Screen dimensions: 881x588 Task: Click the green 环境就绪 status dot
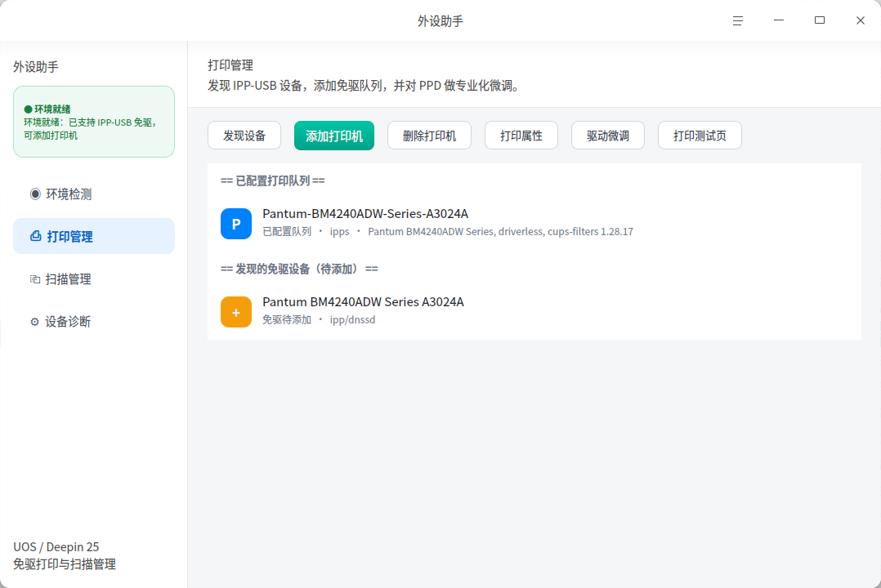(28, 109)
